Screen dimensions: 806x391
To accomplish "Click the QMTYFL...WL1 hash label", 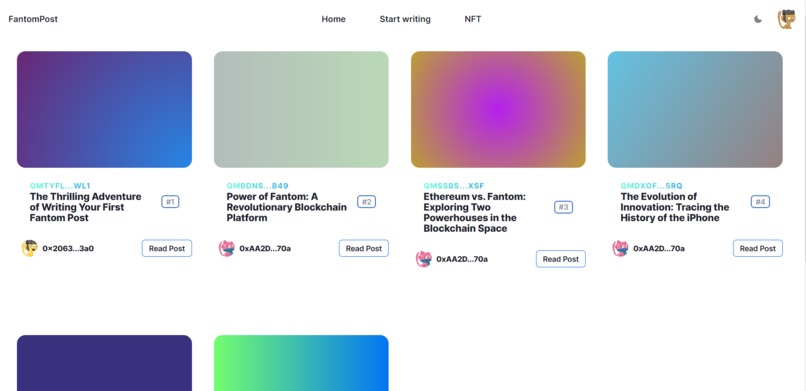I will tap(60, 185).
